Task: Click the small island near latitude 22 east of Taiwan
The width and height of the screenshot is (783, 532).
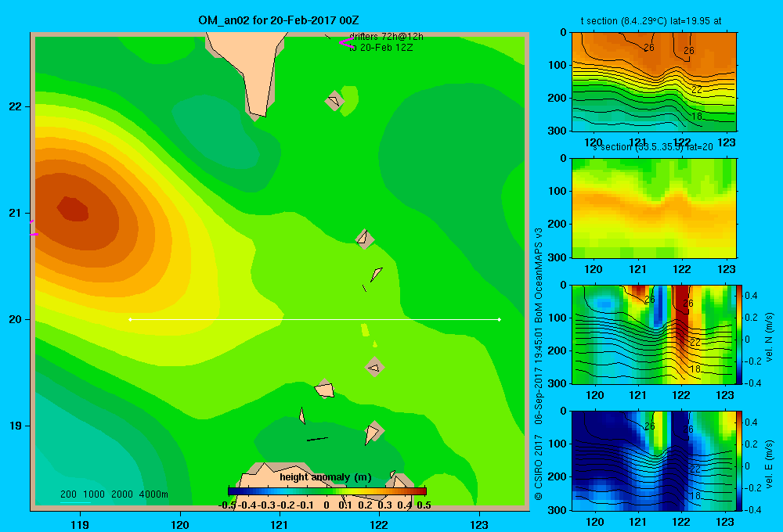Action: click(x=334, y=101)
